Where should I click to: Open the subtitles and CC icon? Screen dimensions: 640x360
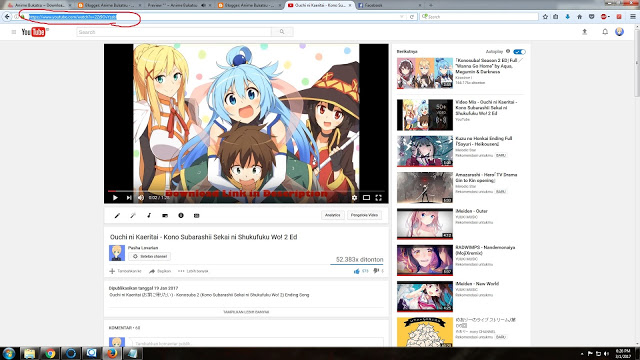pyautogui.click(x=196, y=216)
